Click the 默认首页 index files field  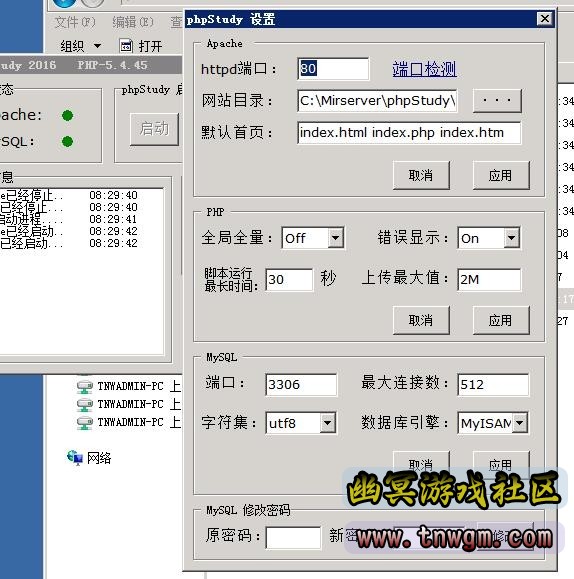point(409,133)
